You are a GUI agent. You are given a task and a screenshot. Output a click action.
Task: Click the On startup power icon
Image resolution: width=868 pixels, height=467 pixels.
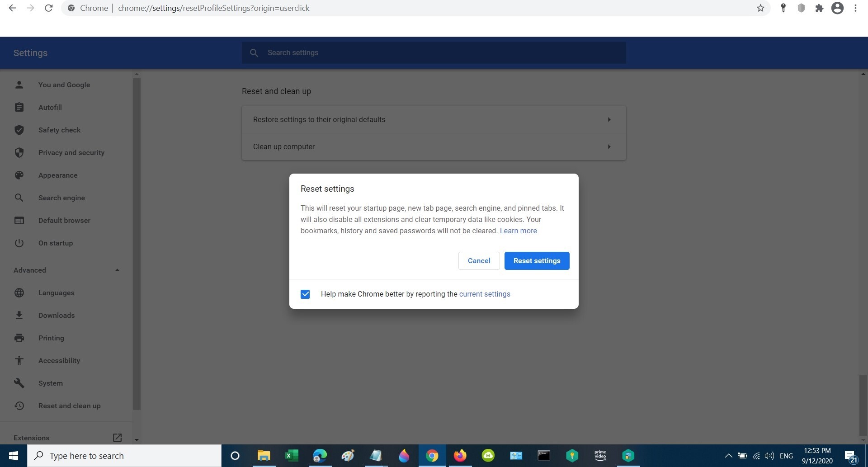point(19,243)
